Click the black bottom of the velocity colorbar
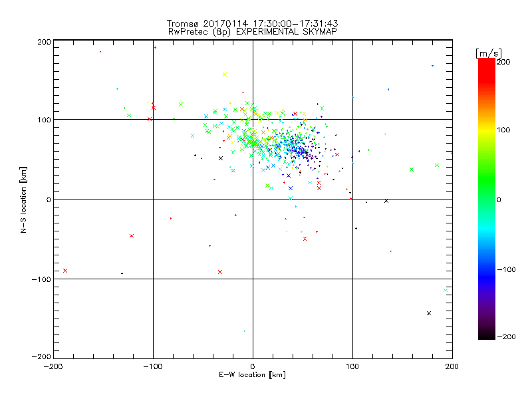532x399 pixels. pos(487,334)
